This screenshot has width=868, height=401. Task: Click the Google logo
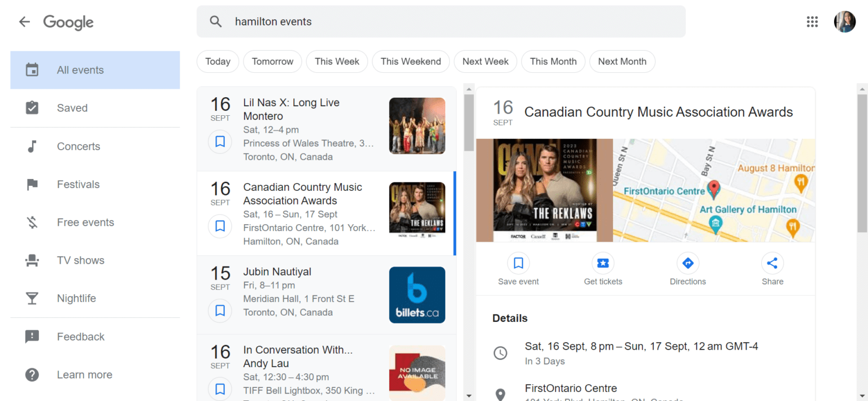point(68,22)
